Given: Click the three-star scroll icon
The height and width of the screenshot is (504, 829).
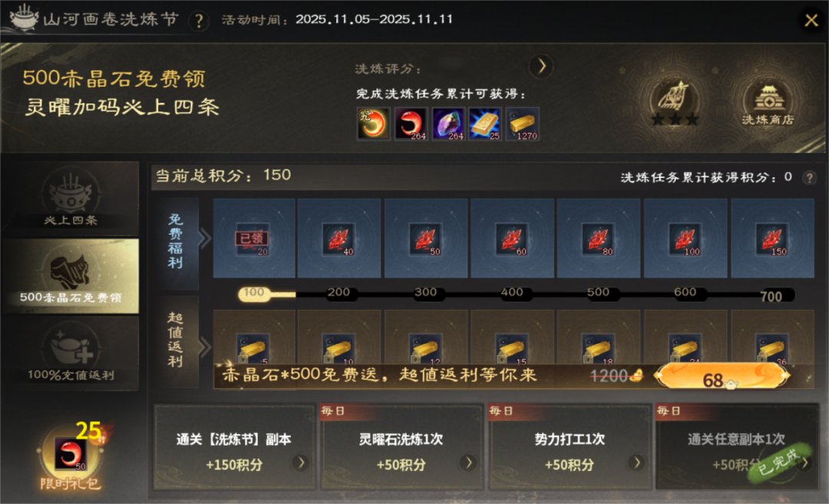Looking at the screenshot, I should [675, 103].
